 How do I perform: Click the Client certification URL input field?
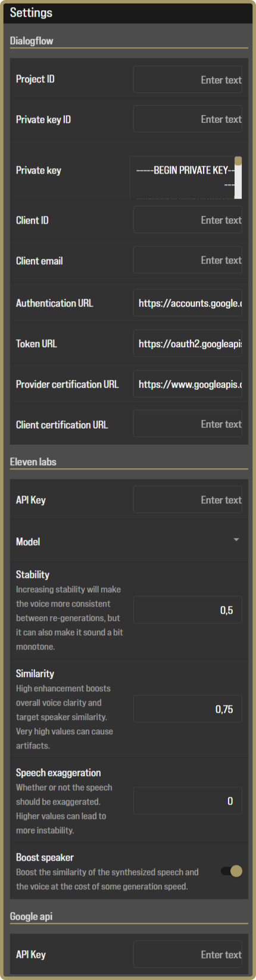(188, 424)
